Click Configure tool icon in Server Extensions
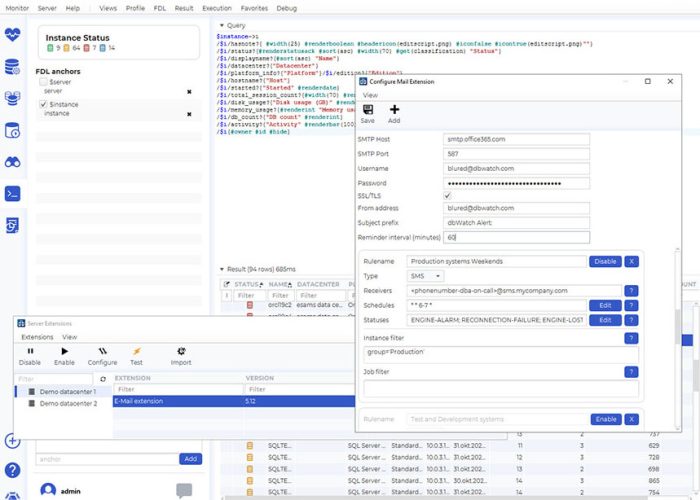This screenshot has width=700, height=500. click(102, 356)
